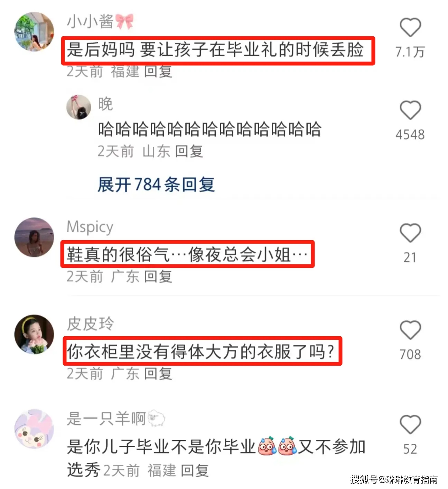Like 皮皮玲's comment about clothes
The height and width of the screenshot is (489, 448).
point(410,330)
